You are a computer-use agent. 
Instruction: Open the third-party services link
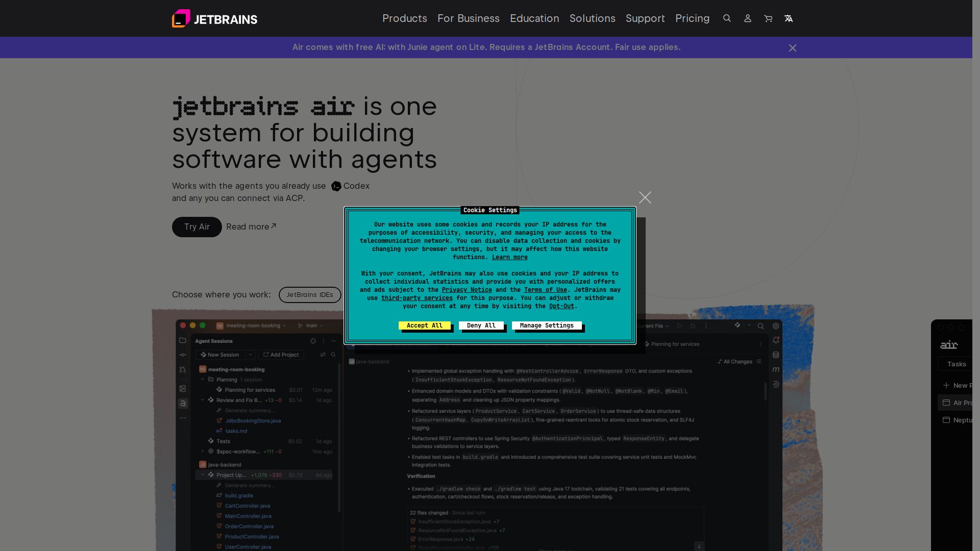tap(416, 298)
